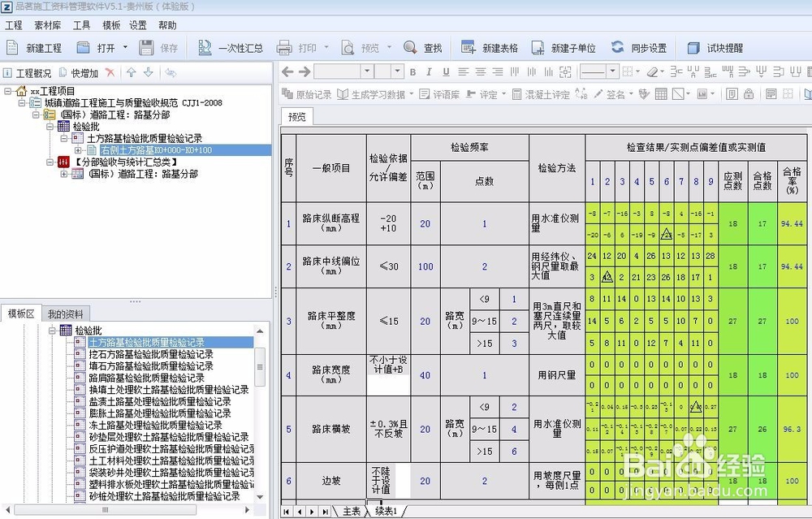The image size is (812, 519).
Task: Click 原始记录 button
Action: (306, 94)
